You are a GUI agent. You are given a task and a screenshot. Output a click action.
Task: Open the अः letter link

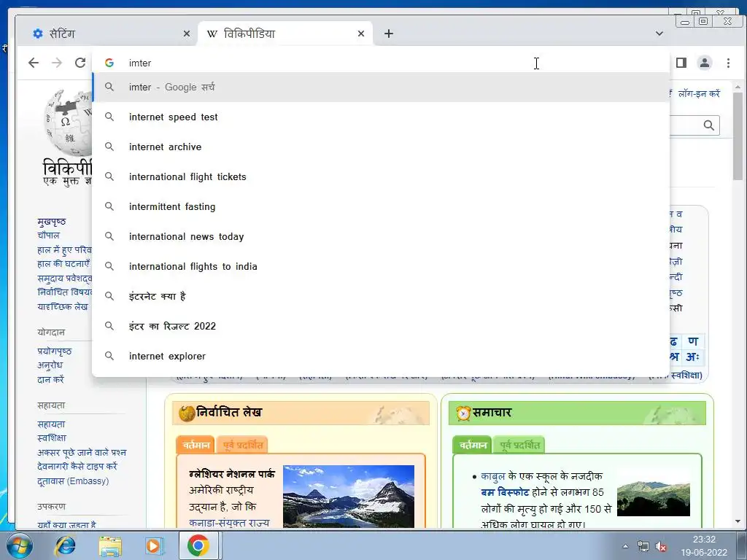point(693,357)
